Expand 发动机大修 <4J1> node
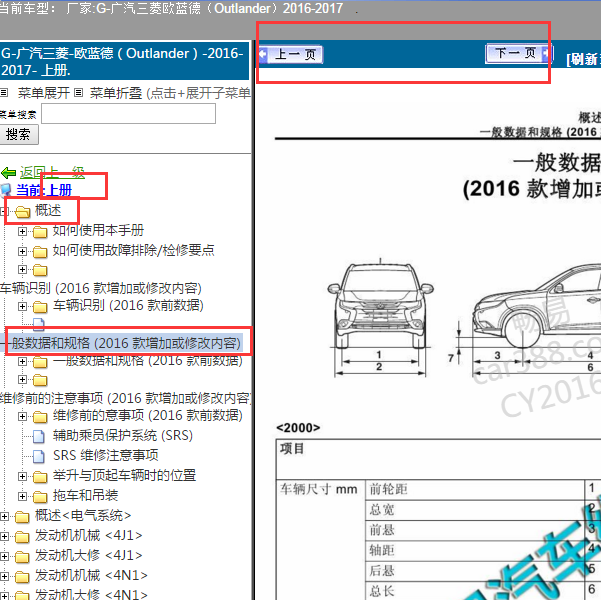 (4, 556)
